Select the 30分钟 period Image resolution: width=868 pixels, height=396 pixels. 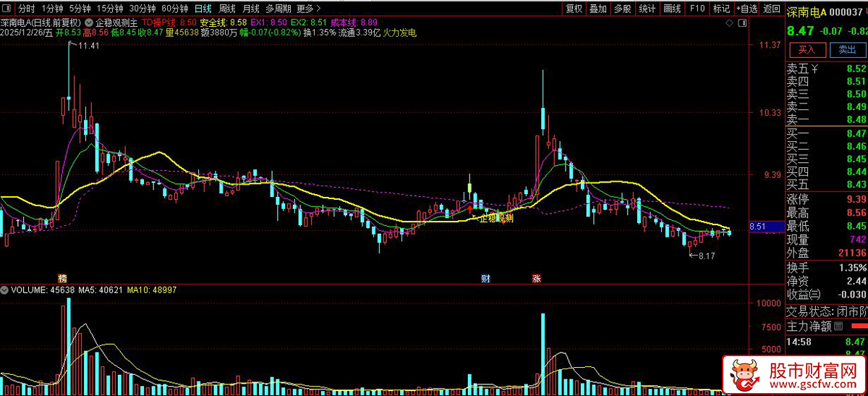click(x=142, y=9)
